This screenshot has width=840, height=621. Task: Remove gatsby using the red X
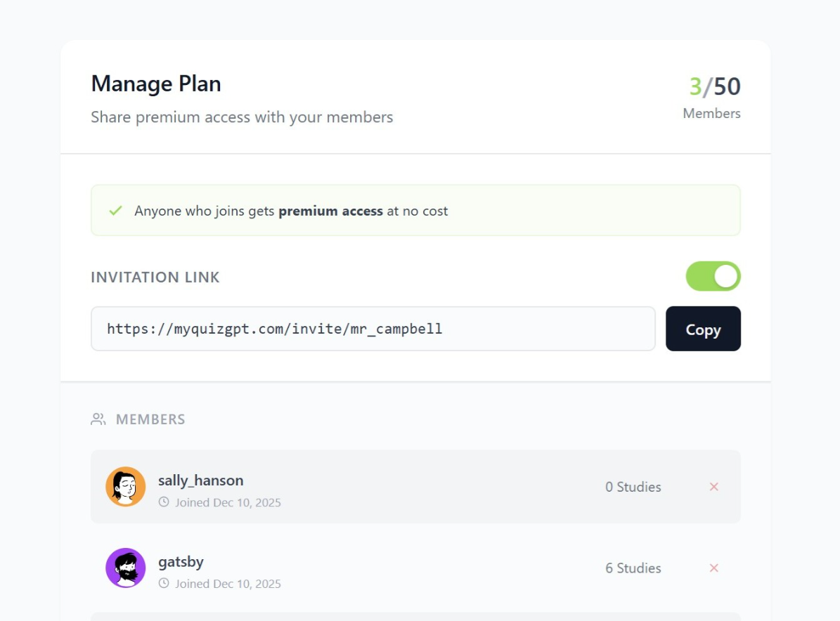(x=714, y=568)
